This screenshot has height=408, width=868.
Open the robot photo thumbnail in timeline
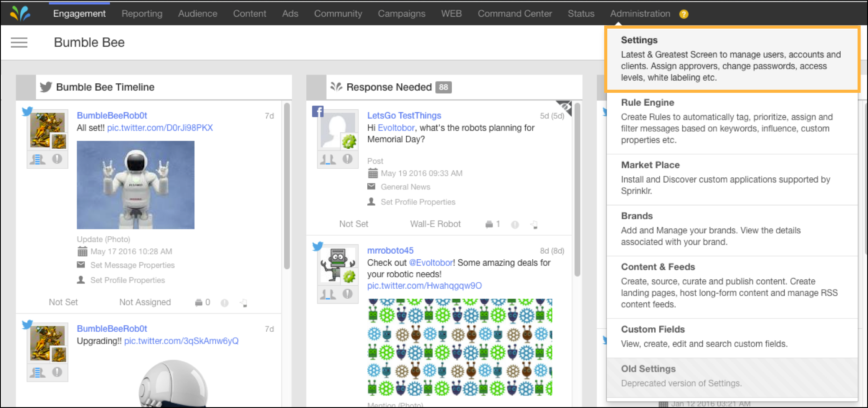[136, 185]
